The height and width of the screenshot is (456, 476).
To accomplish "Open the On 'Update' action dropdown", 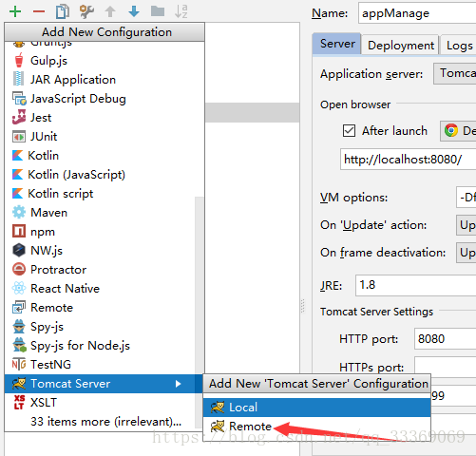I will tap(466, 225).
